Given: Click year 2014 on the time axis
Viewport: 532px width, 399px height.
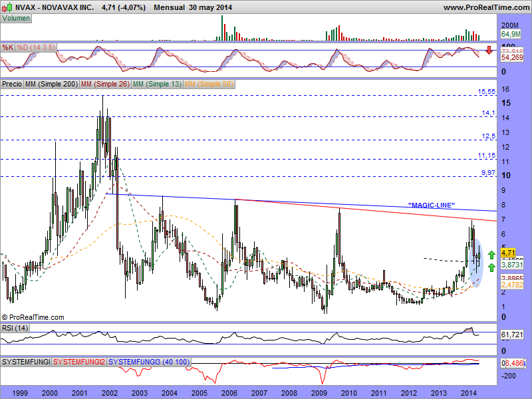Looking at the screenshot, I should (x=469, y=393).
